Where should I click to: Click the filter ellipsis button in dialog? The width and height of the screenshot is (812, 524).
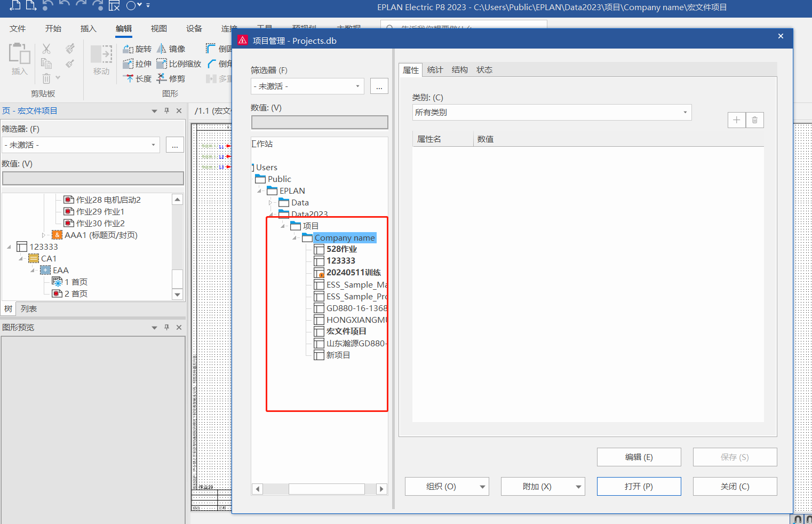tap(379, 86)
